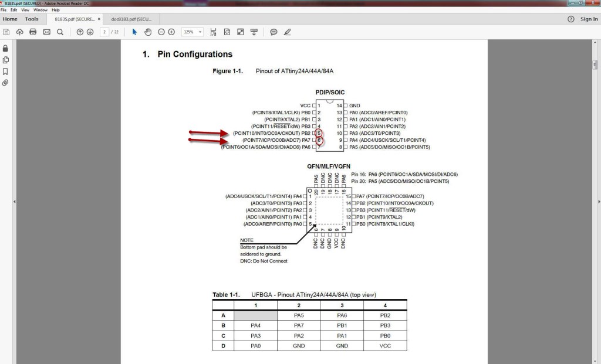Click table cell 'VCC' in row D
Viewport: 601px width, 364px height.
point(385,346)
